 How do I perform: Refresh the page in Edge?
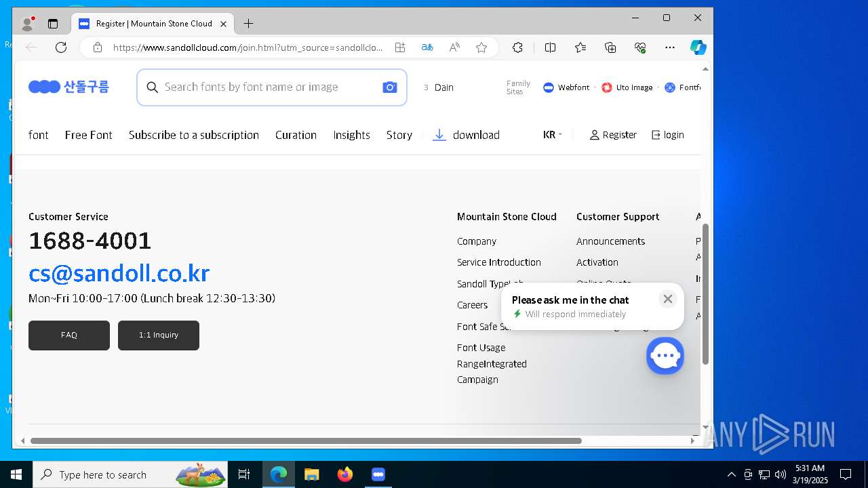pos(61,47)
